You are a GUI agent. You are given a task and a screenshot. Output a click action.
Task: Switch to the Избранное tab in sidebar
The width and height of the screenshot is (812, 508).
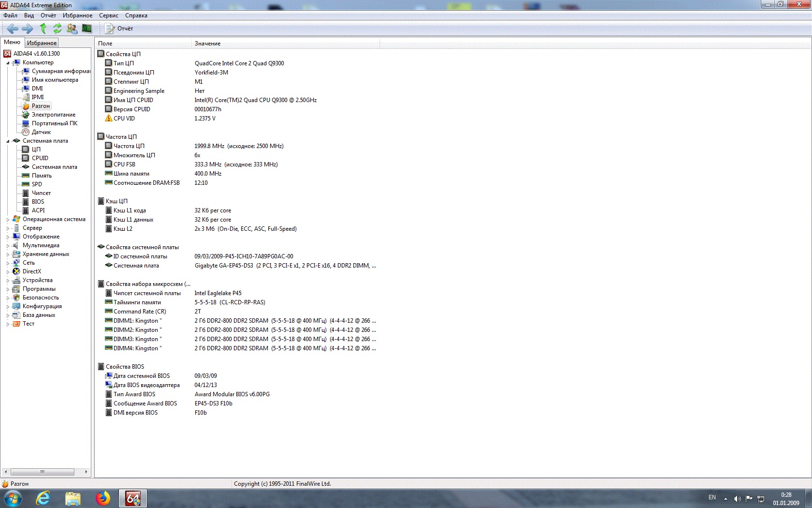pyautogui.click(x=42, y=43)
